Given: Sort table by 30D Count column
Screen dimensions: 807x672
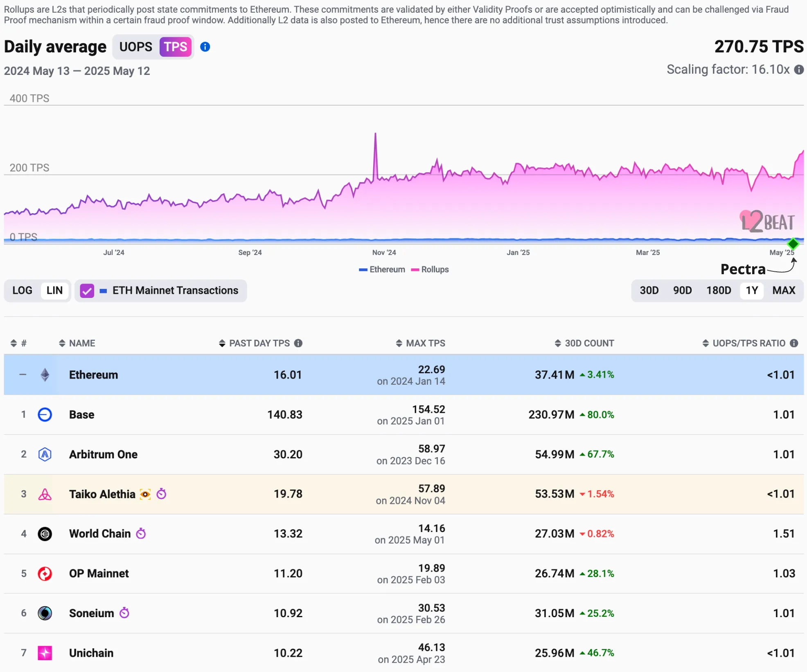Looking at the screenshot, I should tap(584, 343).
